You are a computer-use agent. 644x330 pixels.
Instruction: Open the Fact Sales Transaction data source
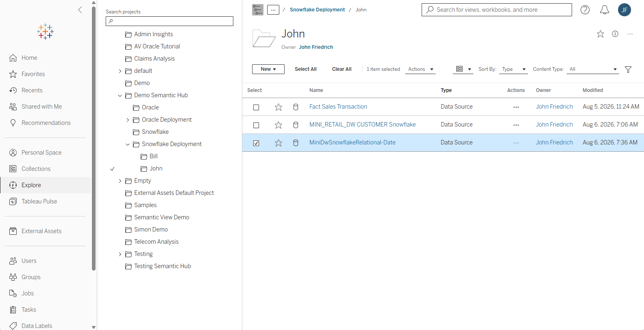click(x=338, y=107)
